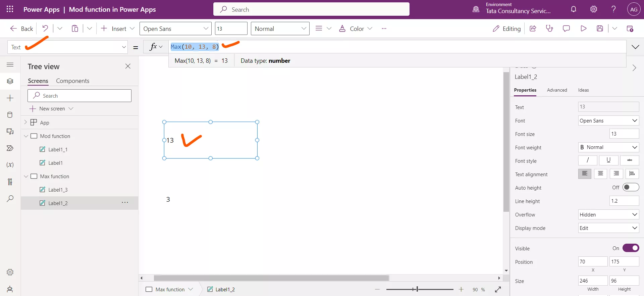Open the more options ellipsis for Label1_2

125,203
